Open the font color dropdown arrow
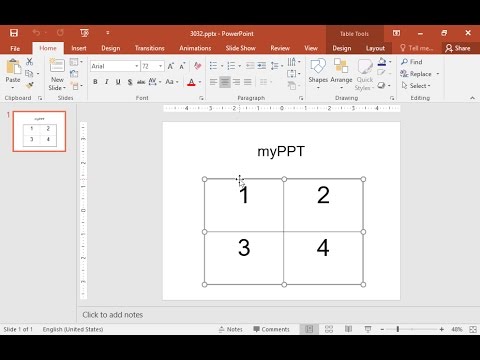480x360 pixels. point(200,82)
